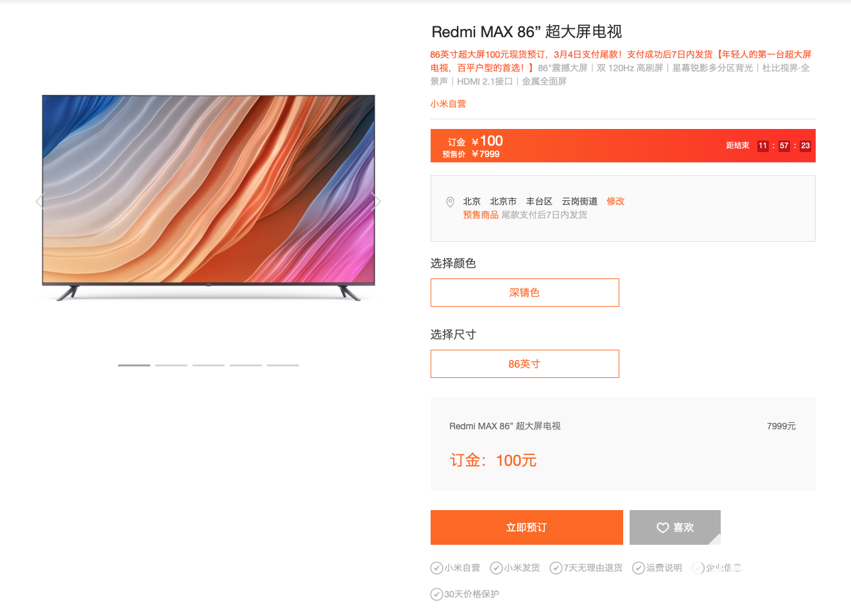Click the Redmi MAX TV product image

coord(209,197)
